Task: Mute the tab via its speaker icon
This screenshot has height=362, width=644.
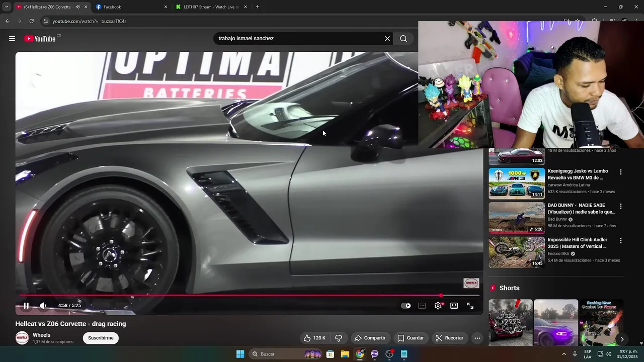Action: 77,7
